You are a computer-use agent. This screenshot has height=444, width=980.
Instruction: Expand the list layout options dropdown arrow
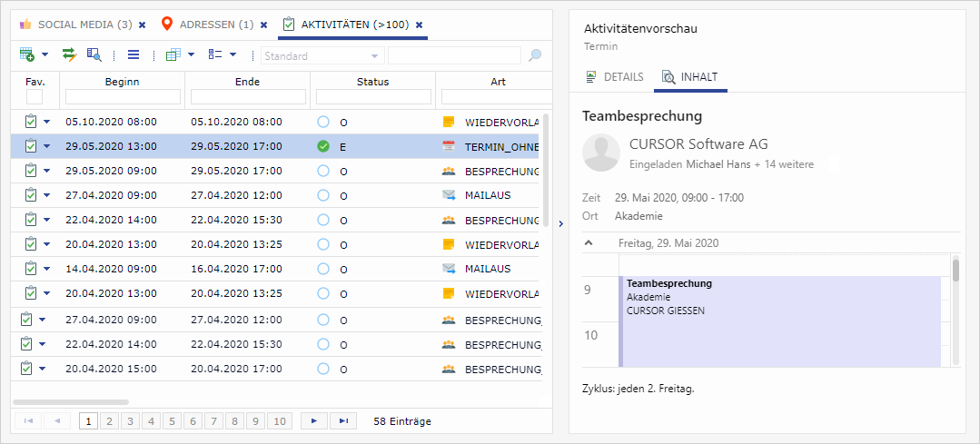[233, 55]
